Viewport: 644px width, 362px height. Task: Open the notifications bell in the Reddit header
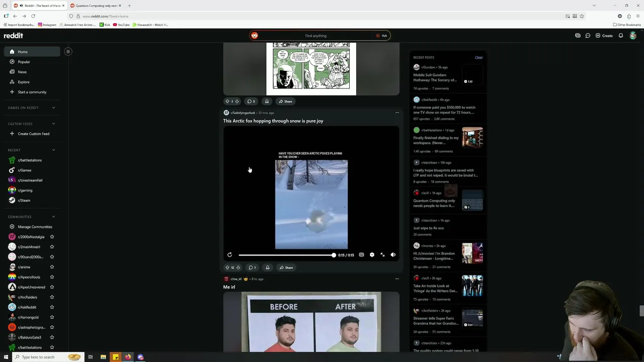(621, 36)
